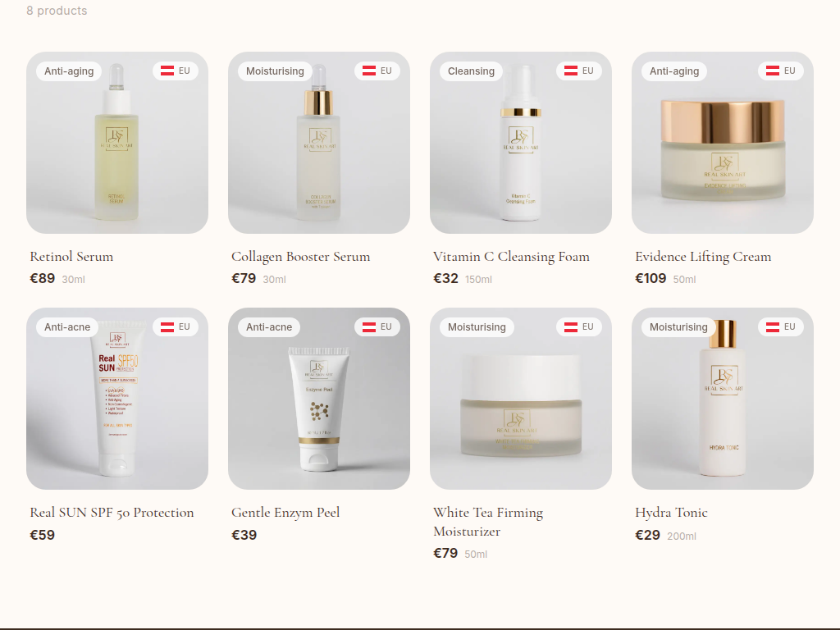This screenshot has width=840, height=630.
Task: Click the EU flag badge on Retinol Serum
Action: tap(176, 71)
